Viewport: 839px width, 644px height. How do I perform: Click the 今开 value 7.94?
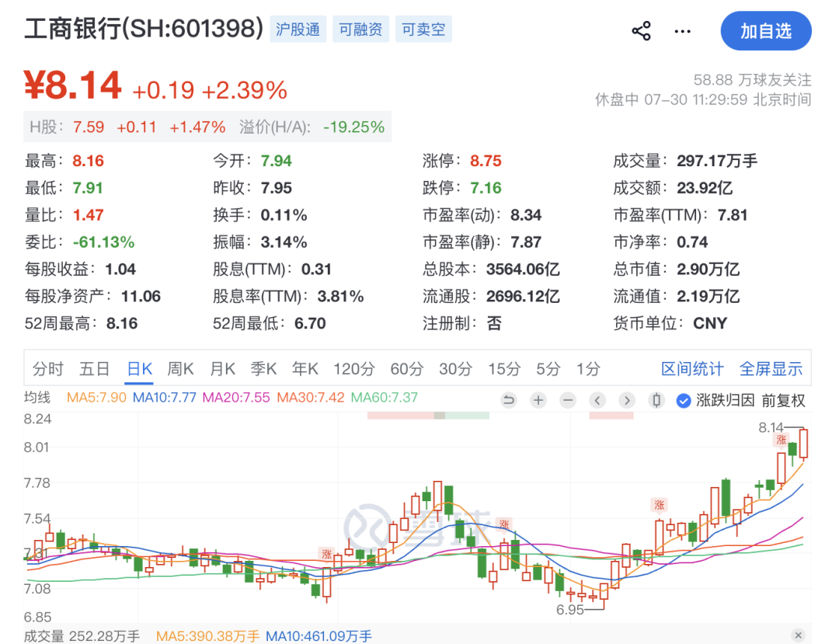pyautogui.click(x=276, y=161)
